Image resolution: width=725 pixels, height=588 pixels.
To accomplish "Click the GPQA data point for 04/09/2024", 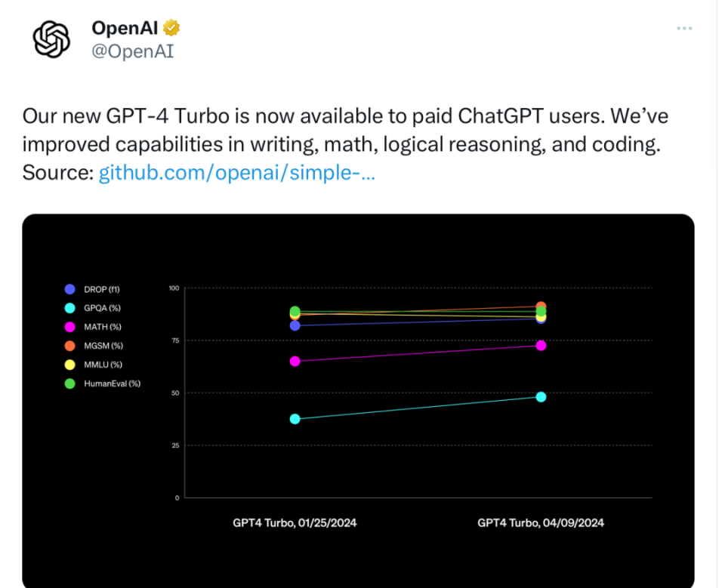I will coord(541,397).
